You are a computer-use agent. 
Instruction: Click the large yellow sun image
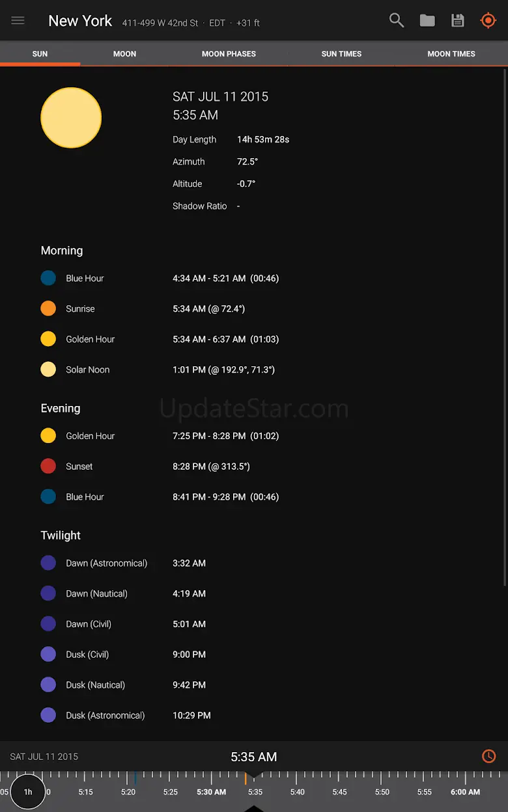71,118
